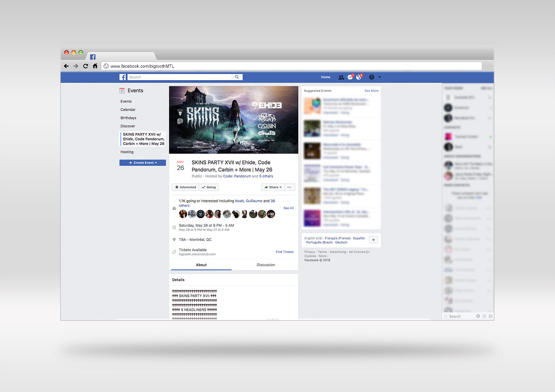Switch language to Français (France)
The height and width of the screenshot is (392, 555).
pos(338,238)
